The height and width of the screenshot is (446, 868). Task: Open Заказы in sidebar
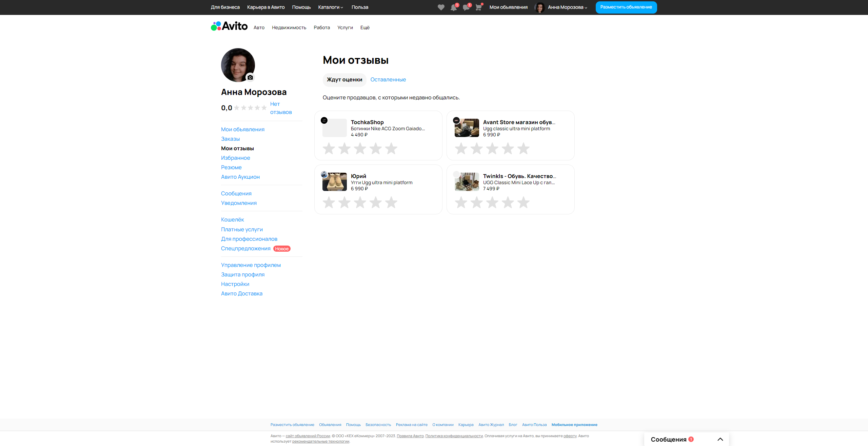pos(231,139)
